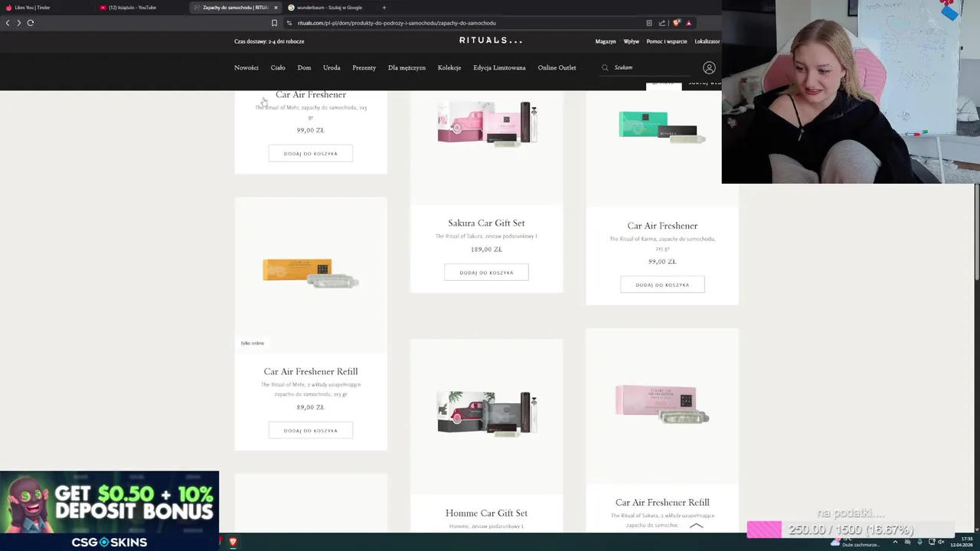Open the Mehr Car Air Freshener Refill title
Screen dimensions: 980x551
[311, 371]
